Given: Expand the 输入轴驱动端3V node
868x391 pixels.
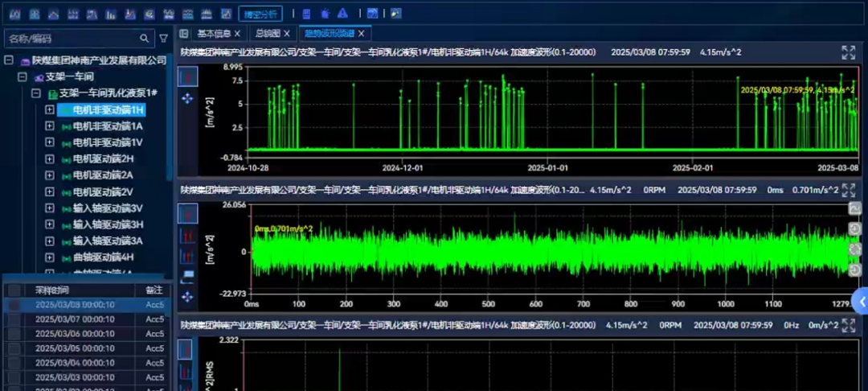Looking at the screenshot, I should pos(50,208).
